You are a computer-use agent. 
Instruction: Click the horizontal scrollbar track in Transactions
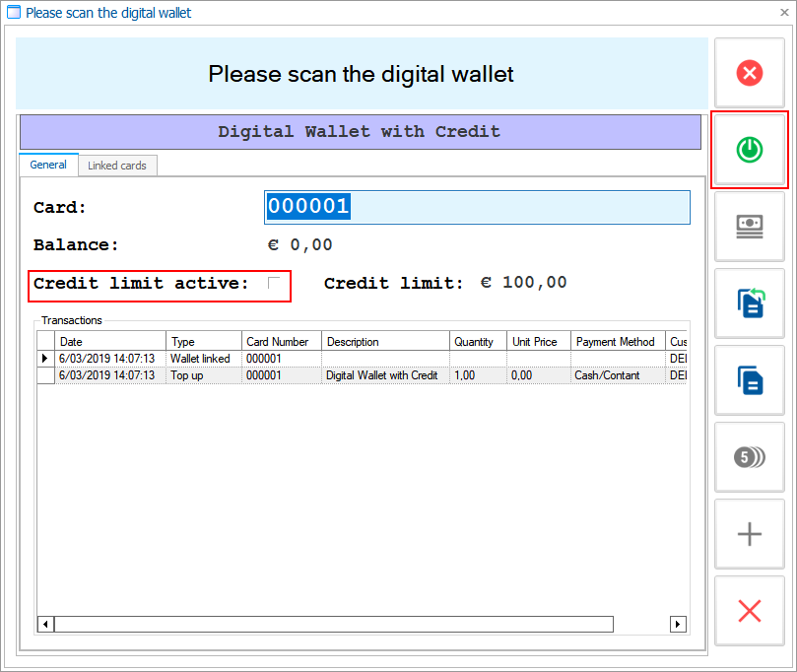[640, 625]
